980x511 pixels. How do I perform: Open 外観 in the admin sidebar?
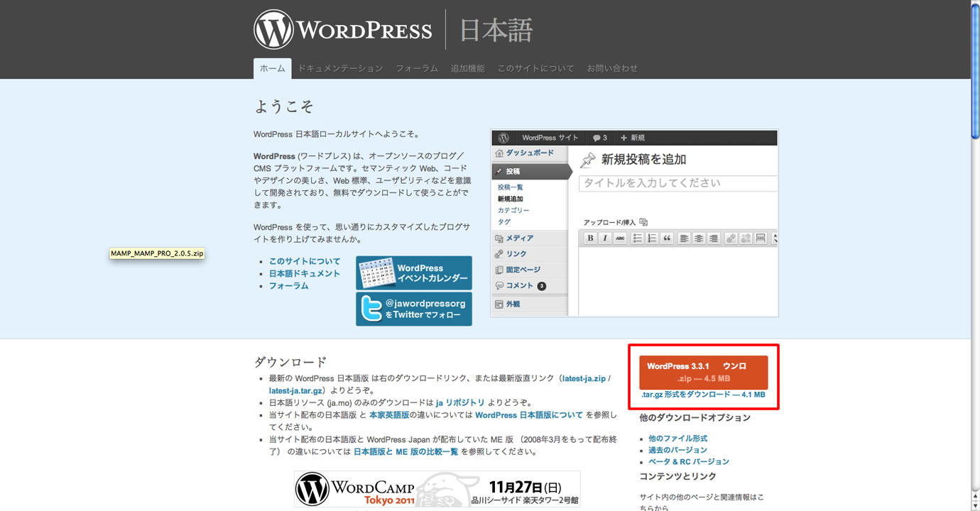(529, 304)
